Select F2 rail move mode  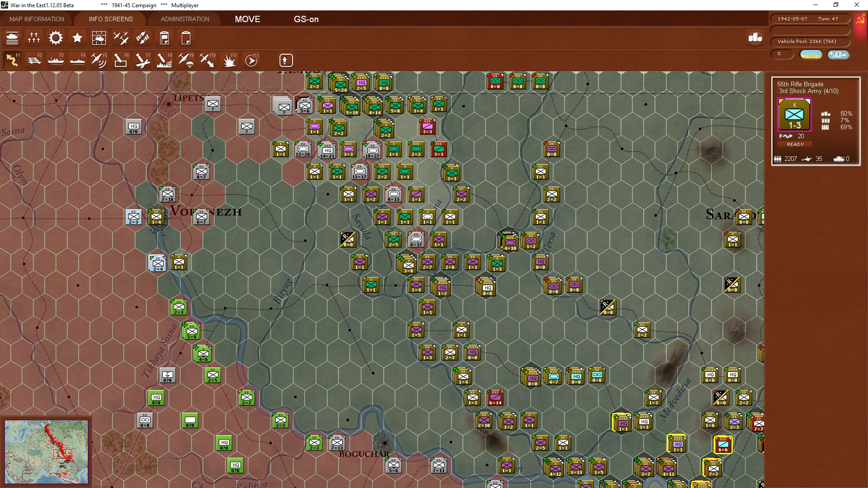(x=34, y=60)
